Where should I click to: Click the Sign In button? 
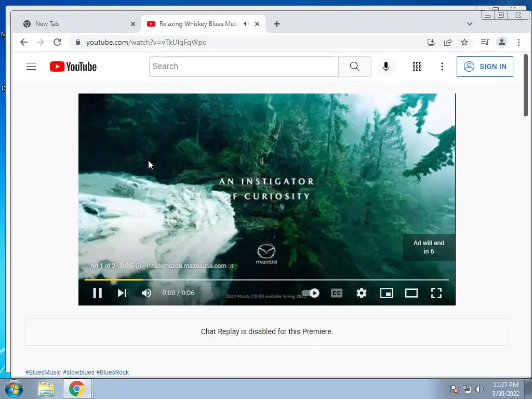(485, 66)
